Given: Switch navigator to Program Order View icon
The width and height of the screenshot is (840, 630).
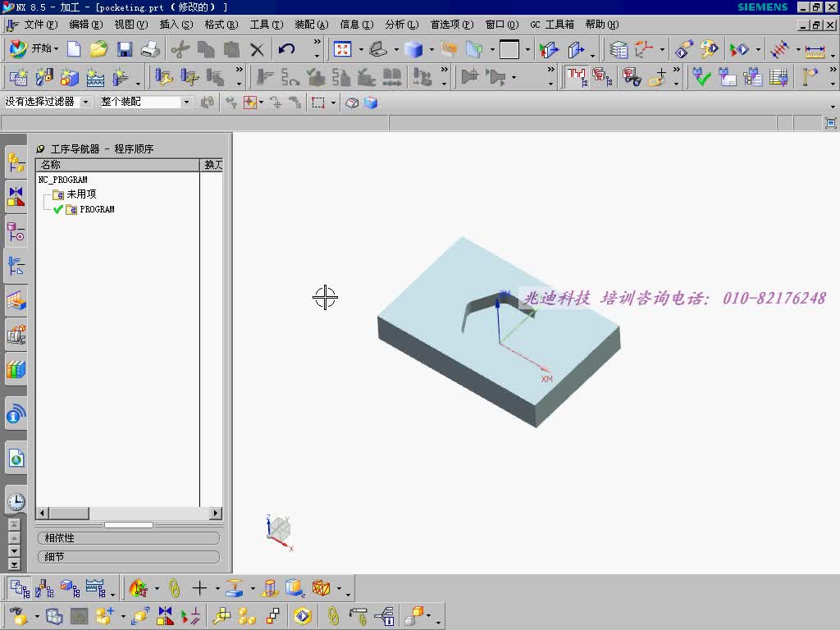Looking at the screenshot, I should click(x=21, y=588).
